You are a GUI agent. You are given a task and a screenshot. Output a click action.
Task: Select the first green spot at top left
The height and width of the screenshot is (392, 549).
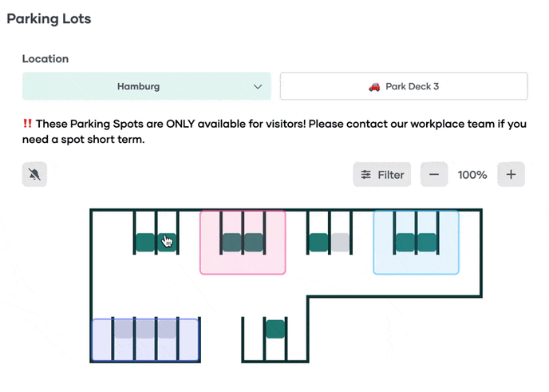[144, 242]
